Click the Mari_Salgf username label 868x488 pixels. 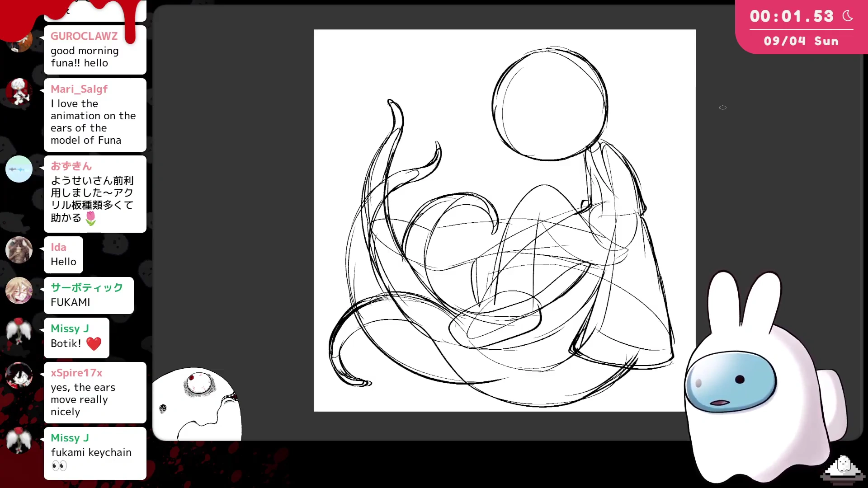79,89
